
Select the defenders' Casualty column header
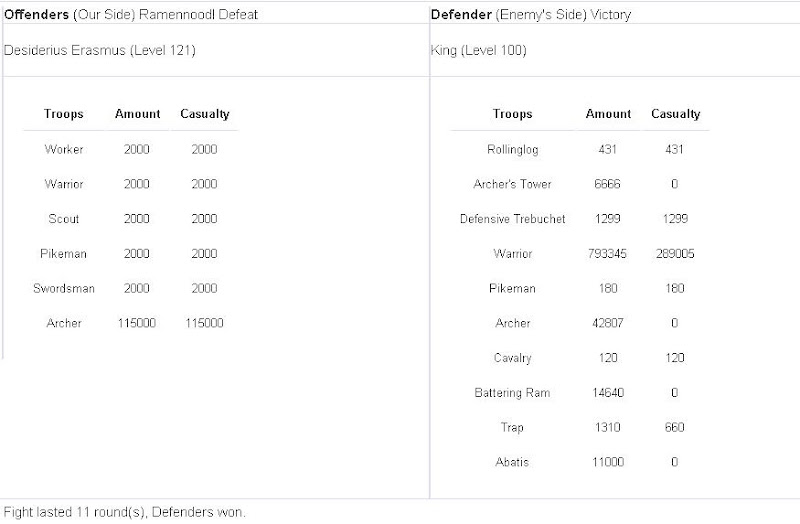[675, 115]
